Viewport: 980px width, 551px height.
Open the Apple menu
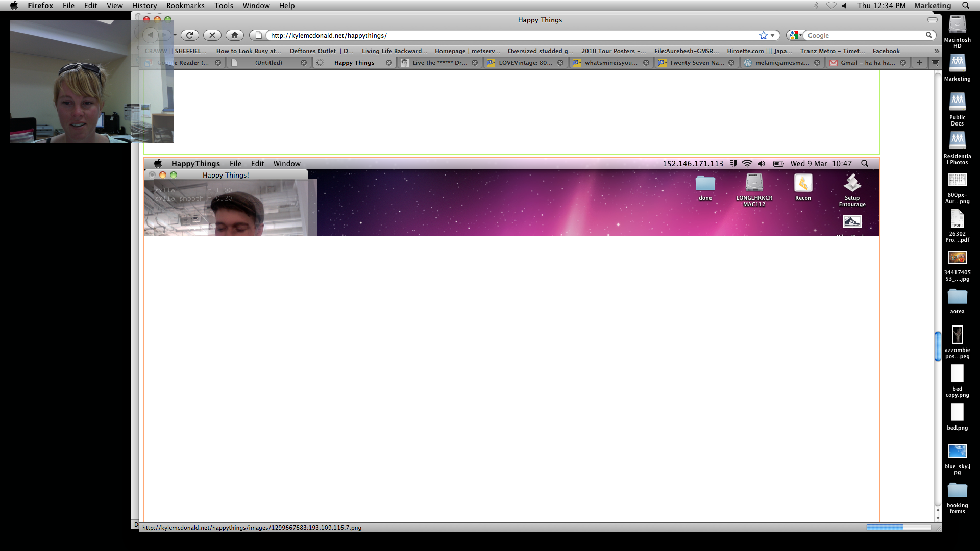point(14,6)
